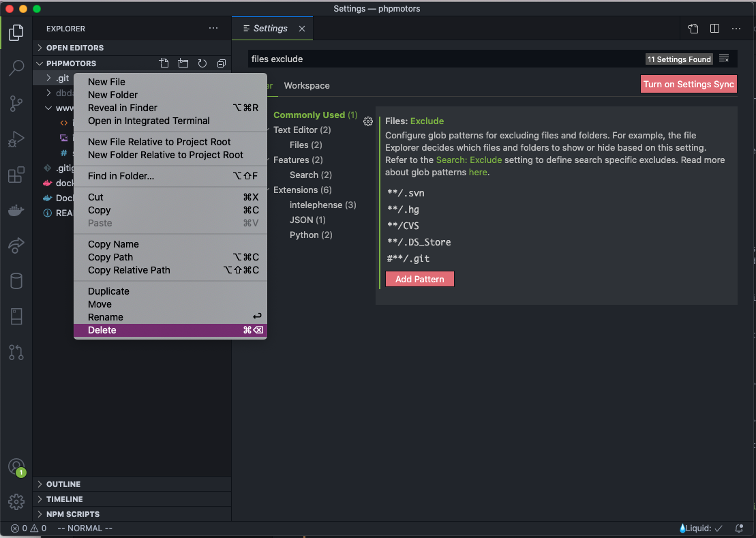Open the Run and Debug view

(16, 139)
